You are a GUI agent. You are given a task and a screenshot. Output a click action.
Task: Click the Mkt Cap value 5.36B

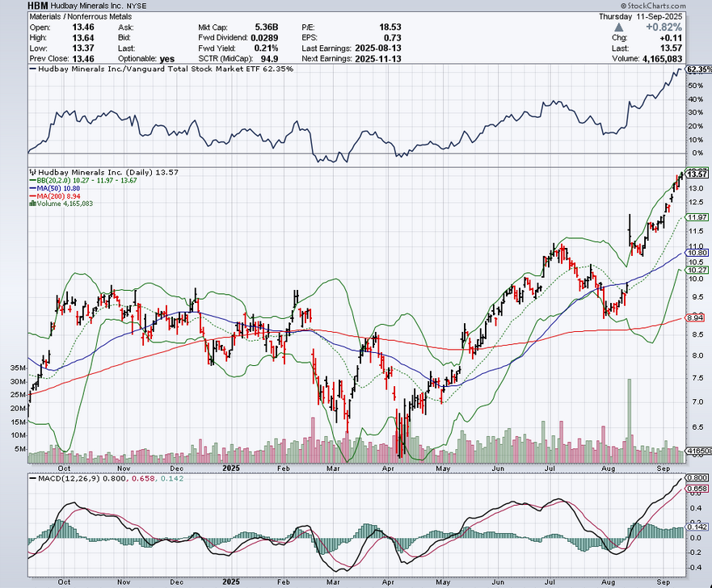[x=266, y=27]
